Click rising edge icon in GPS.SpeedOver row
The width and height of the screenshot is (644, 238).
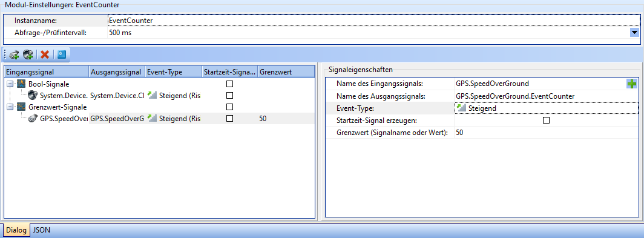point(153,118)
